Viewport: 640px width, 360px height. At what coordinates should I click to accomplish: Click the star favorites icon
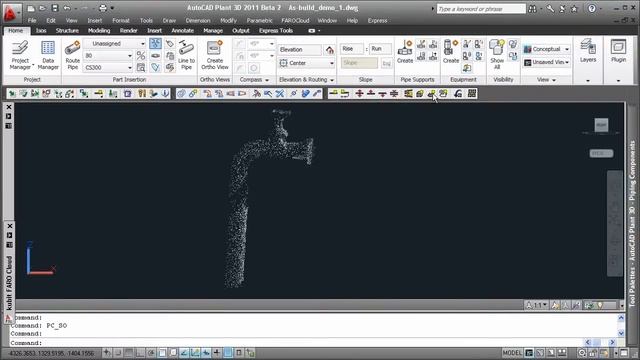click(574, 8)
